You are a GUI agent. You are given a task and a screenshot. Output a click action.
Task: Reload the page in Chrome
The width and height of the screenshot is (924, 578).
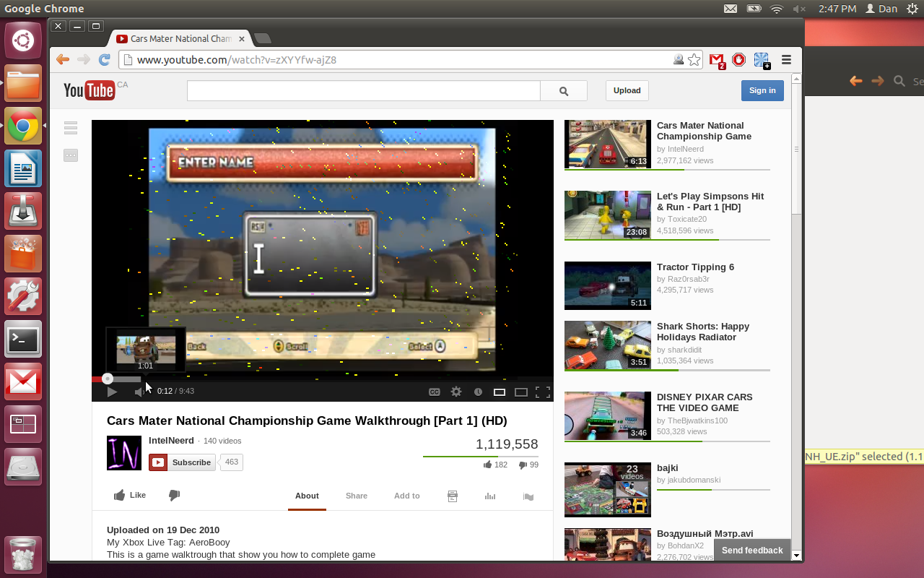tap(105, 59)
